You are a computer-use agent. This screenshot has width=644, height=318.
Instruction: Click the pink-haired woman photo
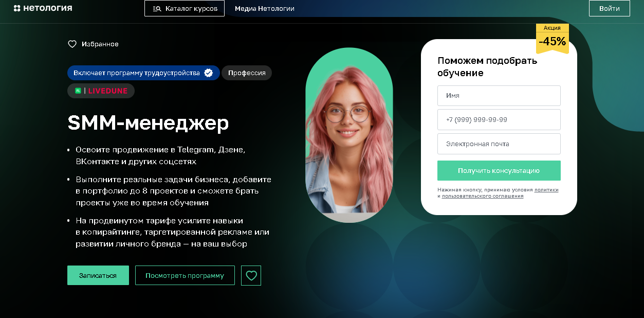[349, 135]
